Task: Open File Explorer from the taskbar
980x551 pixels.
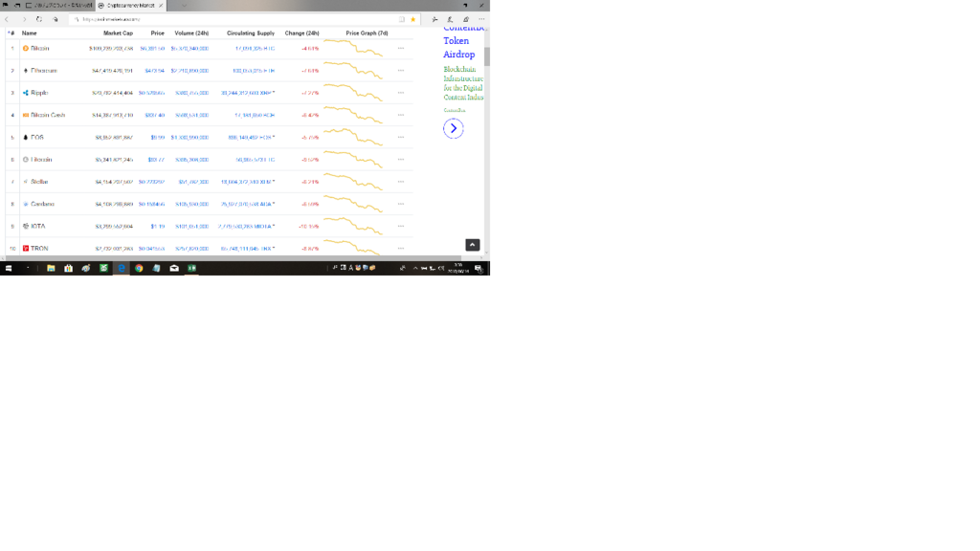Action: 52,268
